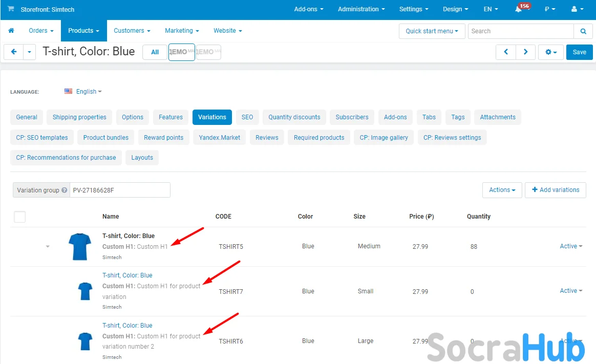
Task: Click the home icon in navigation bar
Action: tap(11, 31)
